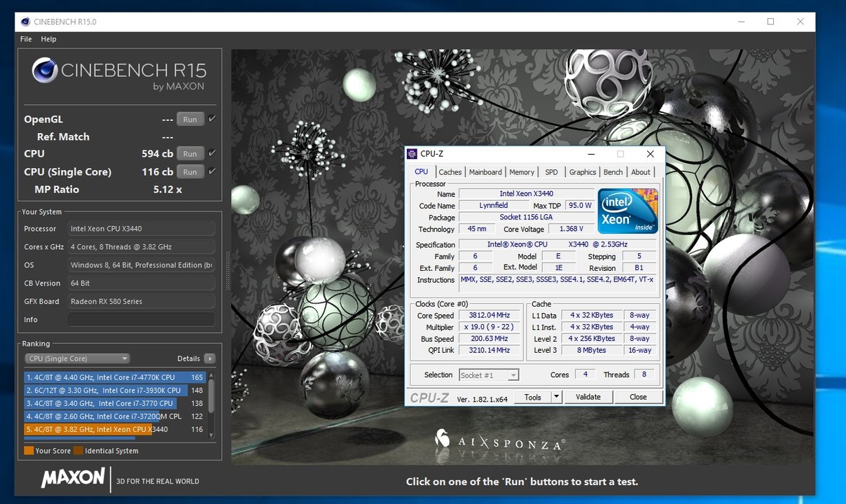This screenshot has height=504, width=846.
Task: Click the Tools button in CPU-Z
Action: (533, 397)
